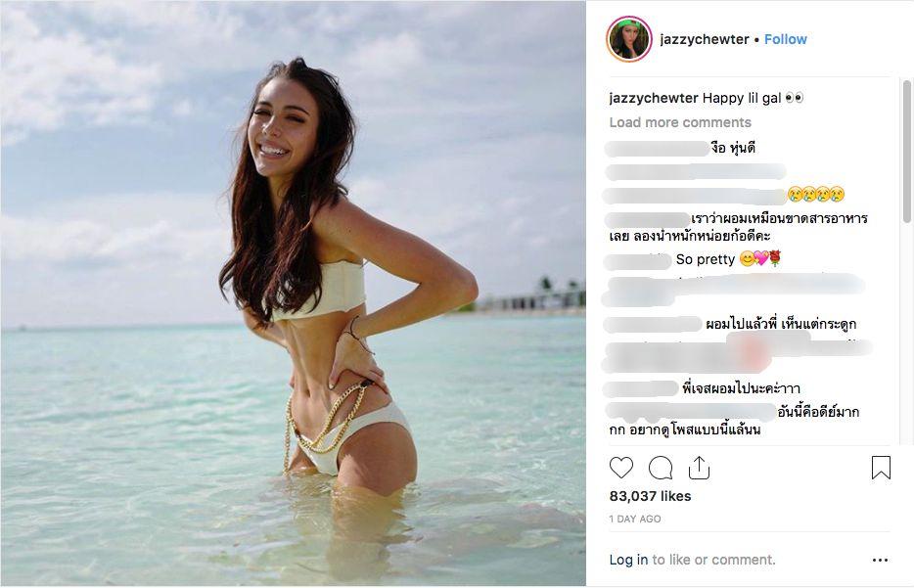
Task: Click the eyes emoji in the caption
Action: pyautogui.click(x=794, y=98)
